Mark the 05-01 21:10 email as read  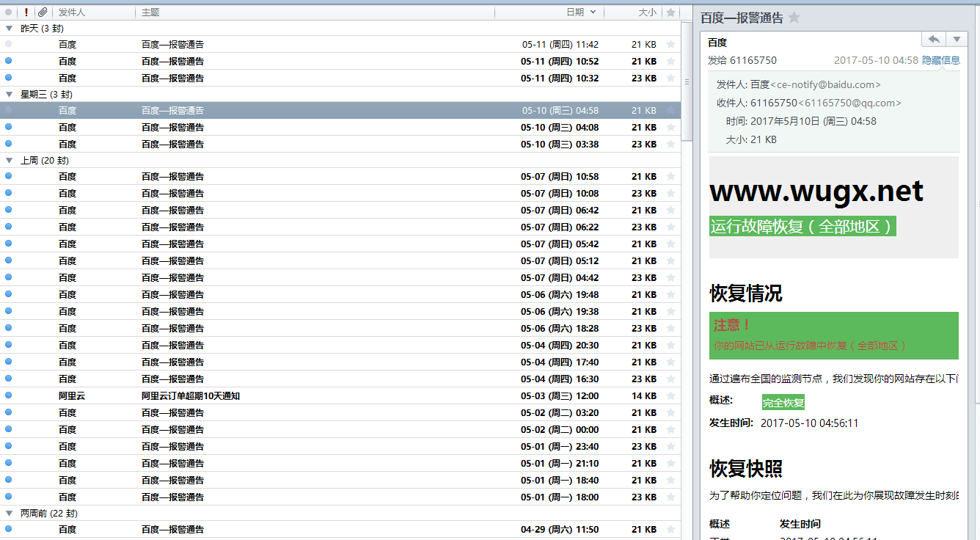point(9,463)
